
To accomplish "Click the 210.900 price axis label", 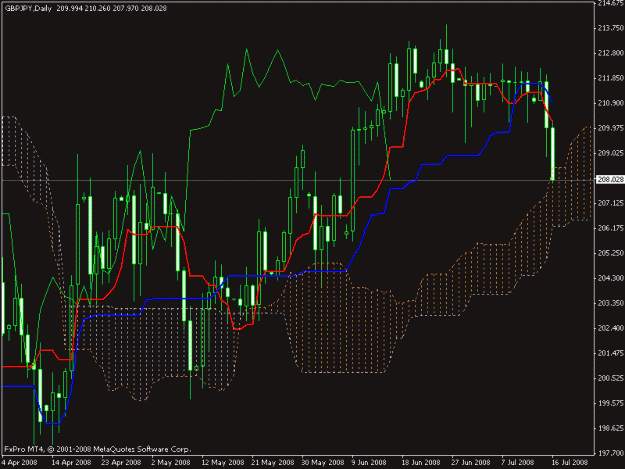I will (x=610, y=103).
